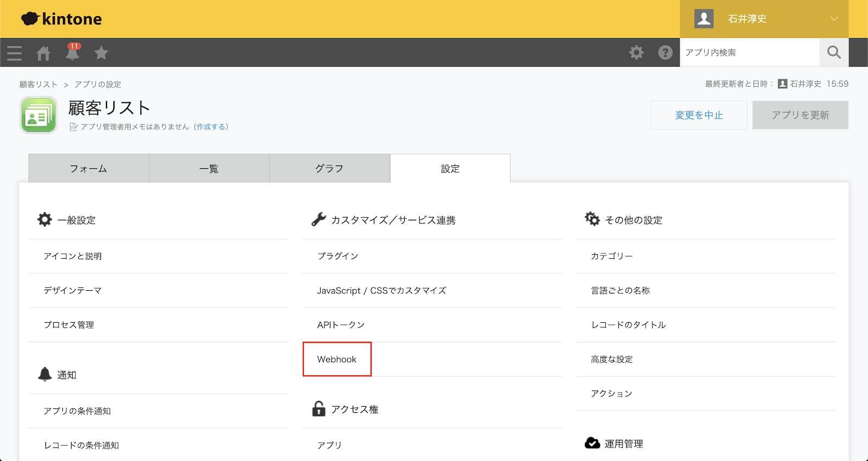Open the notifications bell

(72, 53)
